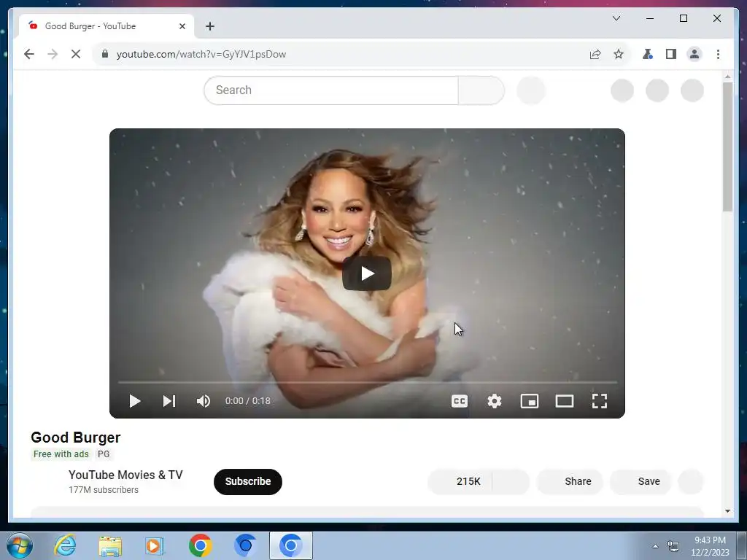Image resolution: width=747 pixels, height=560 pixels.
Task: Mute the video volume speaker icon
Action: (x=204, y=401)
